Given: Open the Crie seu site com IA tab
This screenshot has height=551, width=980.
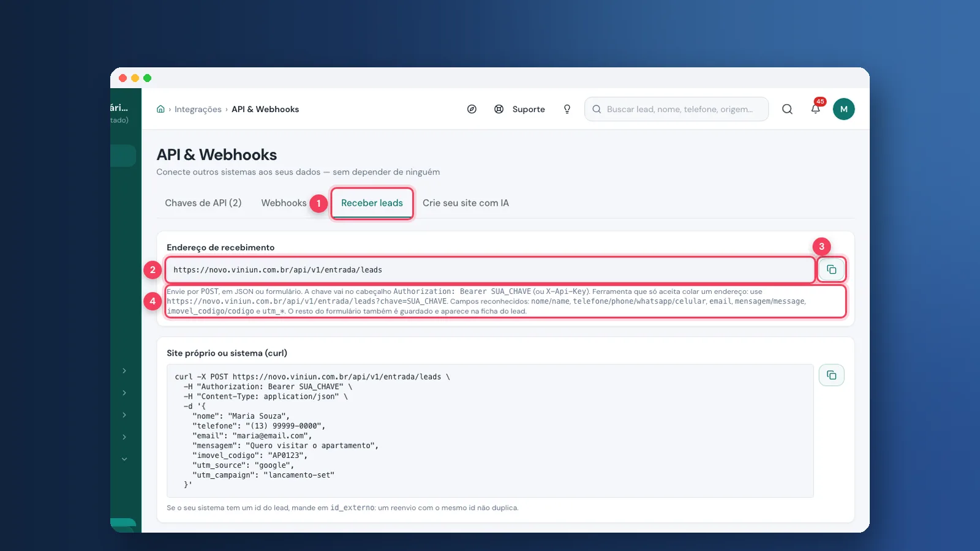Looking at the screenshot, I should 466,203.
